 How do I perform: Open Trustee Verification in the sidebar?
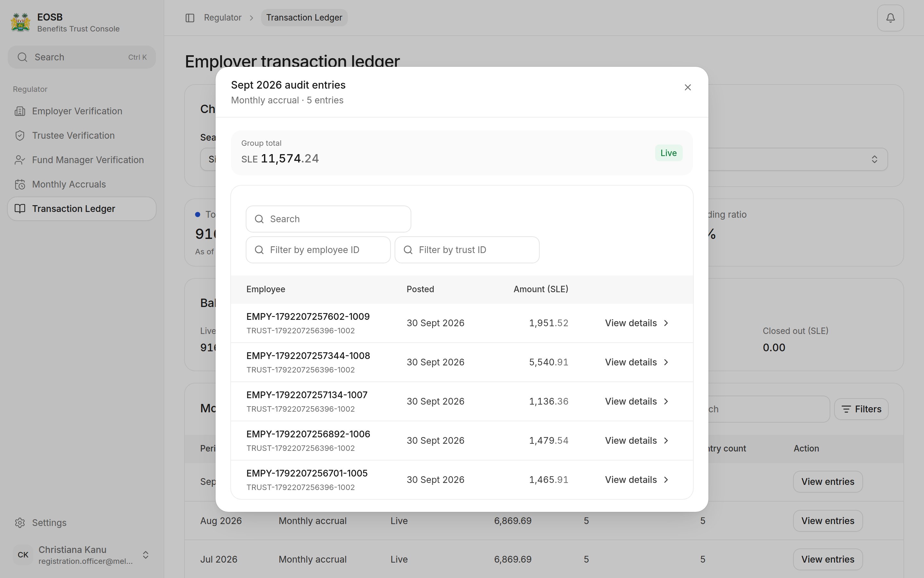point(82,136)
